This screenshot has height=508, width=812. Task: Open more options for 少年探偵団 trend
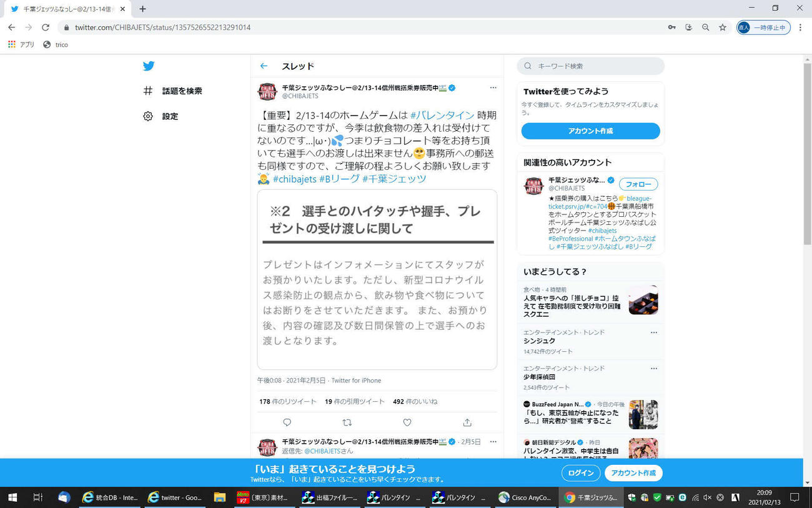pyautogui.click(x=654, y=369)
